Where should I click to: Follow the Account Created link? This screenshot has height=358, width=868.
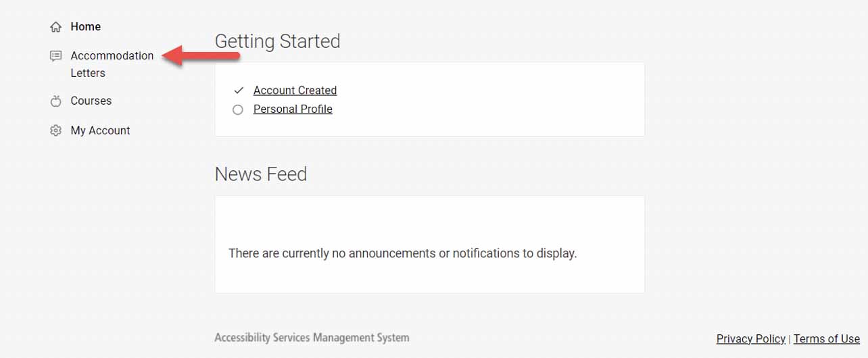click(295, 91)
